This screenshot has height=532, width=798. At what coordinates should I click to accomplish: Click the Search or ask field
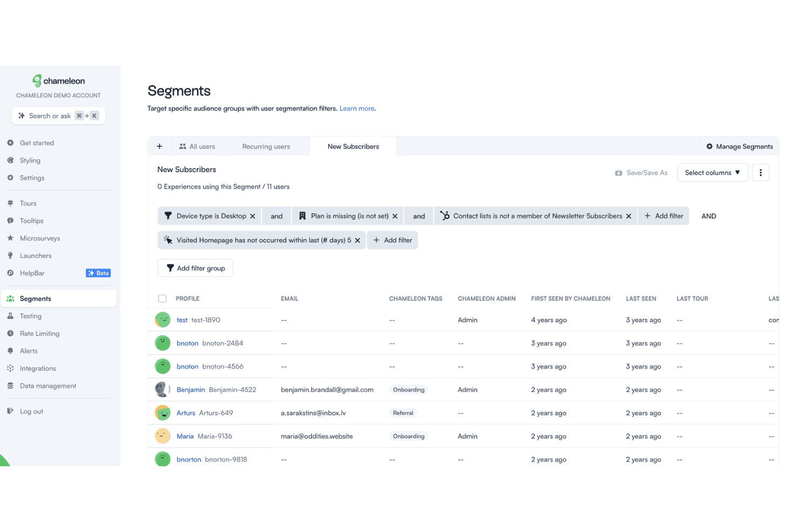(59, 115)
